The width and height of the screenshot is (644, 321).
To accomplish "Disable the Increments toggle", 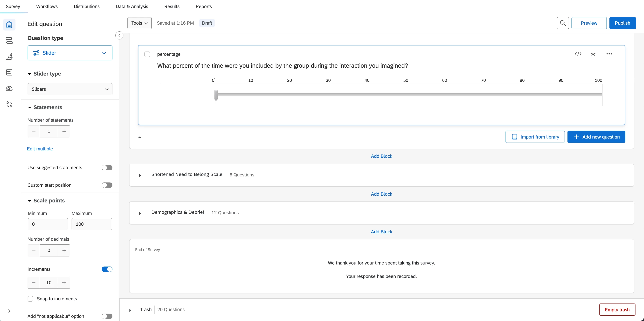I will pos(107,269).
